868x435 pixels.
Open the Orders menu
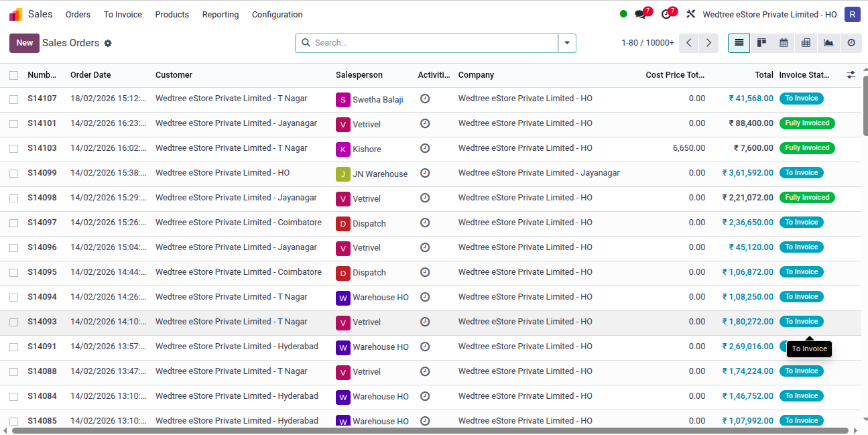[x=78, y=14]
